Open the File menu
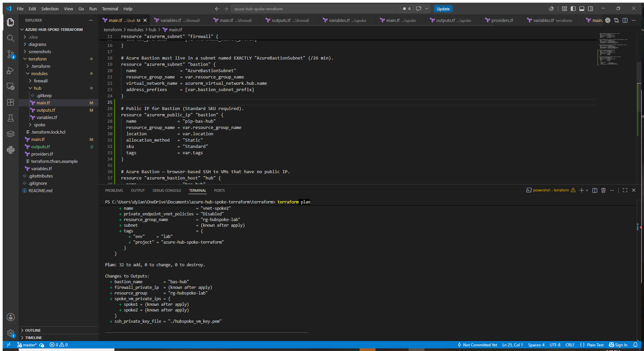 (20, 9)
